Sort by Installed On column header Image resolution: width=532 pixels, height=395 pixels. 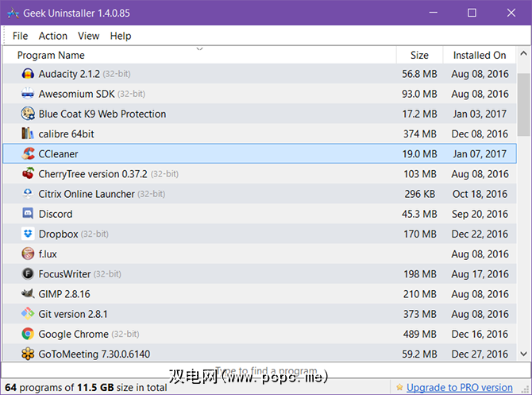point(480,55)
